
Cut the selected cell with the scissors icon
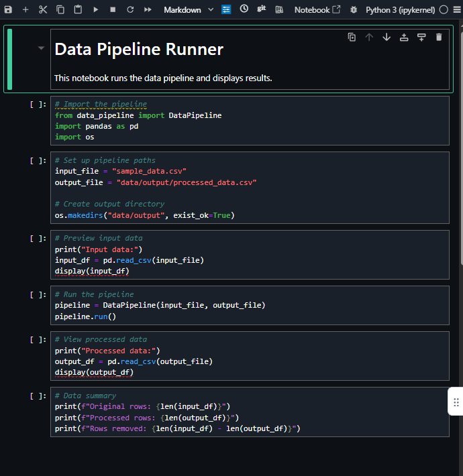pos(43,9)
